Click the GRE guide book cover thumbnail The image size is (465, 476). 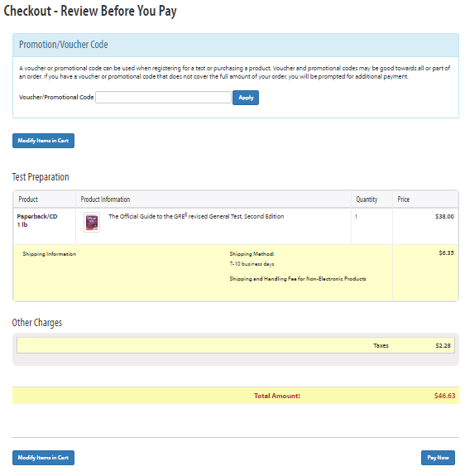[92, 222]
